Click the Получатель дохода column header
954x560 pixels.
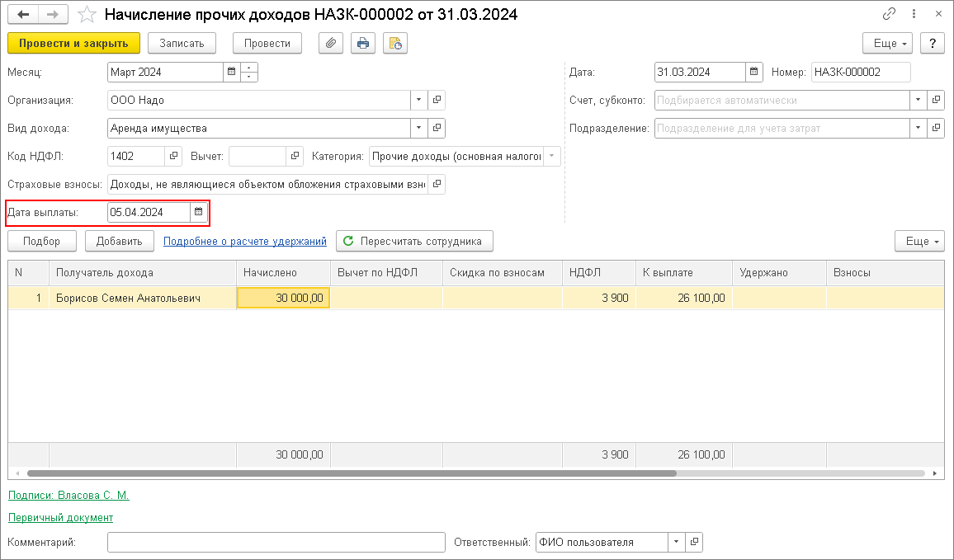click(143, 272)
